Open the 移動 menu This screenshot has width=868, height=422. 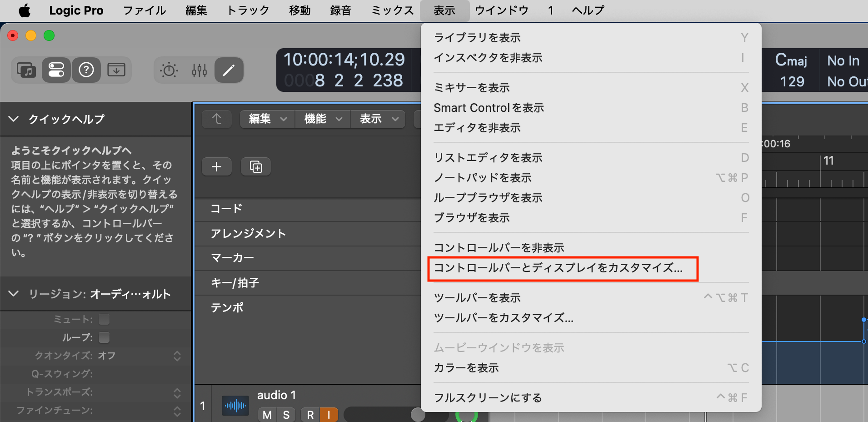tap(300, 10)
